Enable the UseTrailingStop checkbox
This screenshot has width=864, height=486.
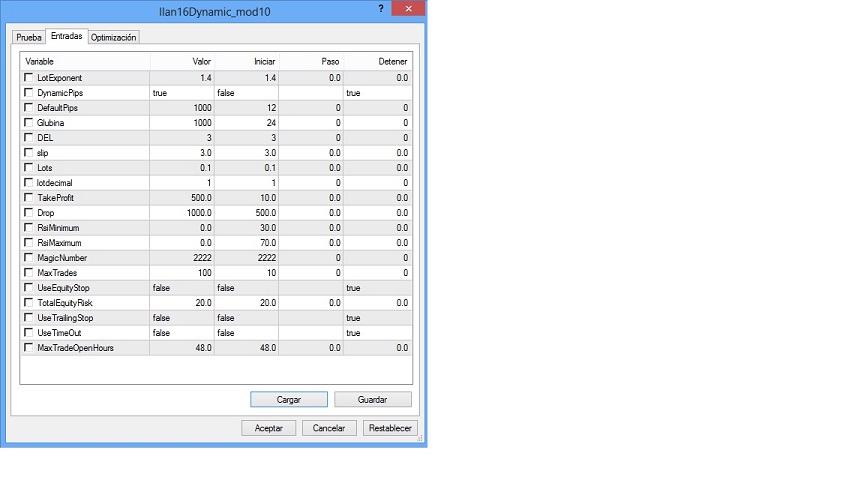point(28,318)
